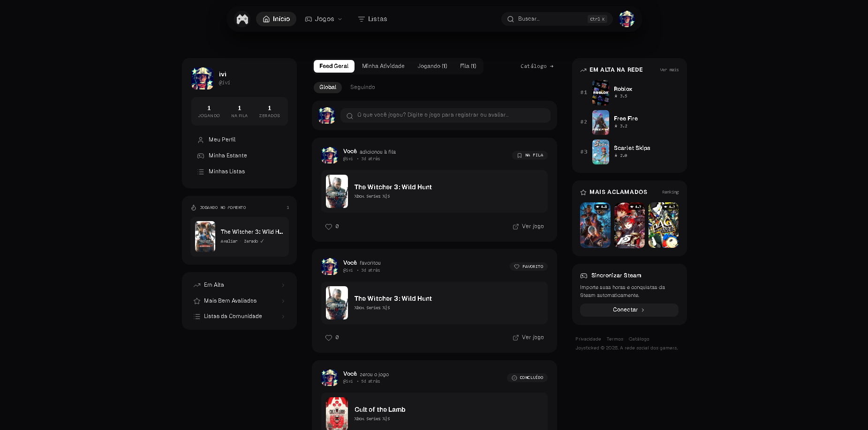Viewport: 868px width, 430px height.
Task: Click the search magnifier icon in Buscar
Action: click(511, 19)
